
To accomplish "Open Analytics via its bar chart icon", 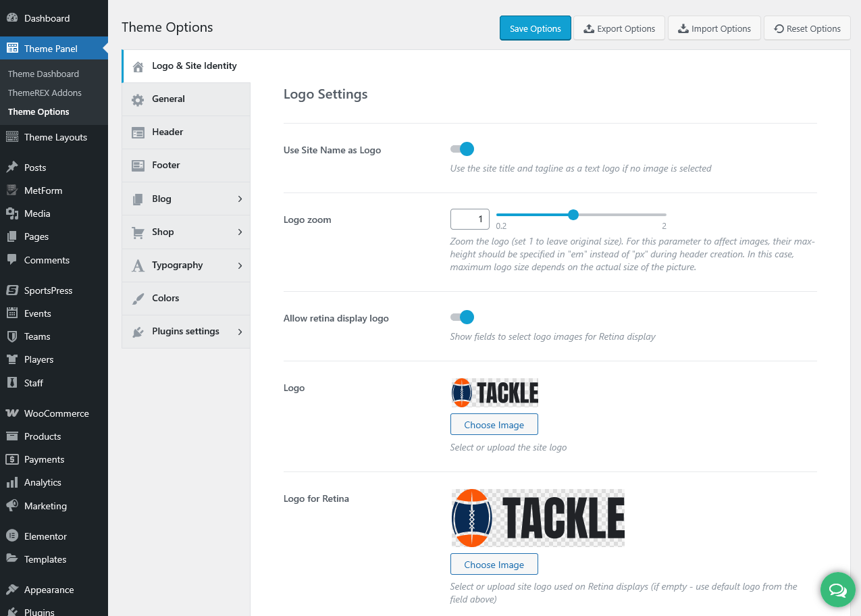I will [x=12, y=483].
